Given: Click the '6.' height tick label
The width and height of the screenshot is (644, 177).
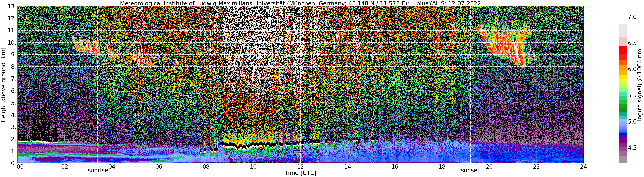Looking at the screenshot, I should coord(14,91).
